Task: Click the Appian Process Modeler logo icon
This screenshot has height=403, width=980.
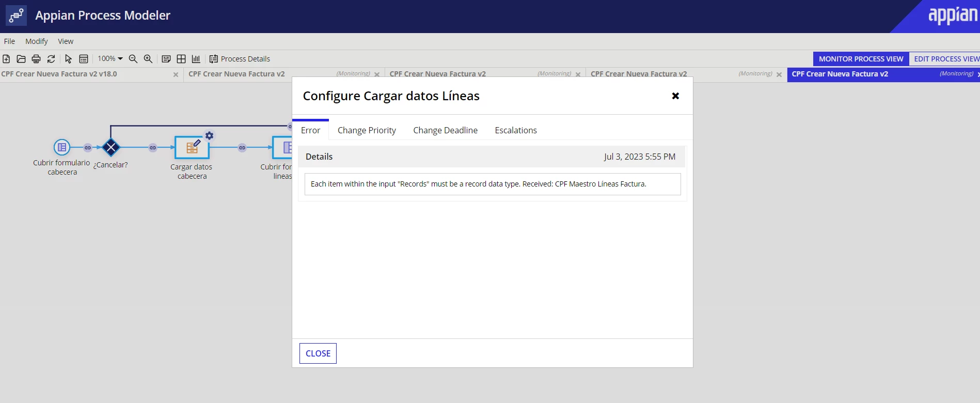Action: click(x=16, y=16)
